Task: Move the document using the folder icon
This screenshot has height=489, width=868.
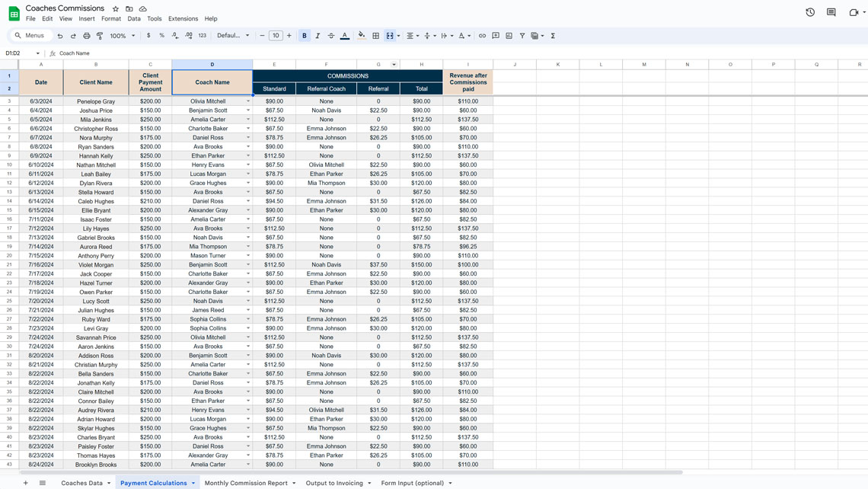Action: click(x=129, y=9)
